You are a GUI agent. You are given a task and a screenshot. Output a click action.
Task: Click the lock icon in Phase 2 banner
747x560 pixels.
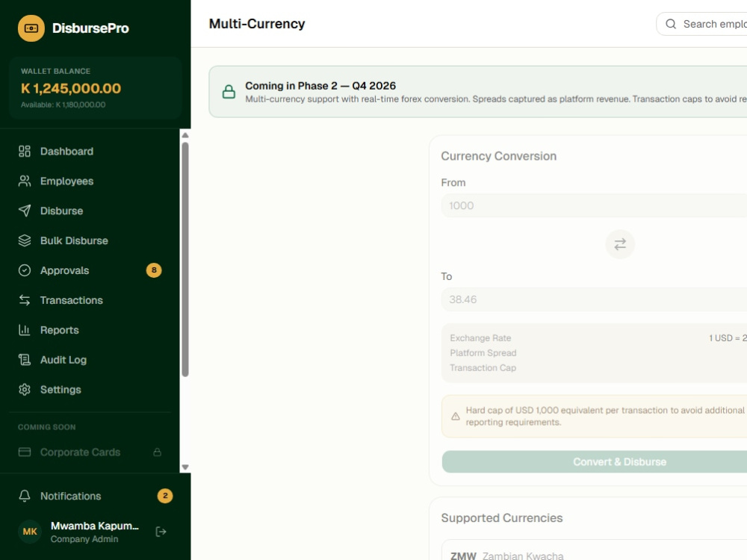pos(229,92)
